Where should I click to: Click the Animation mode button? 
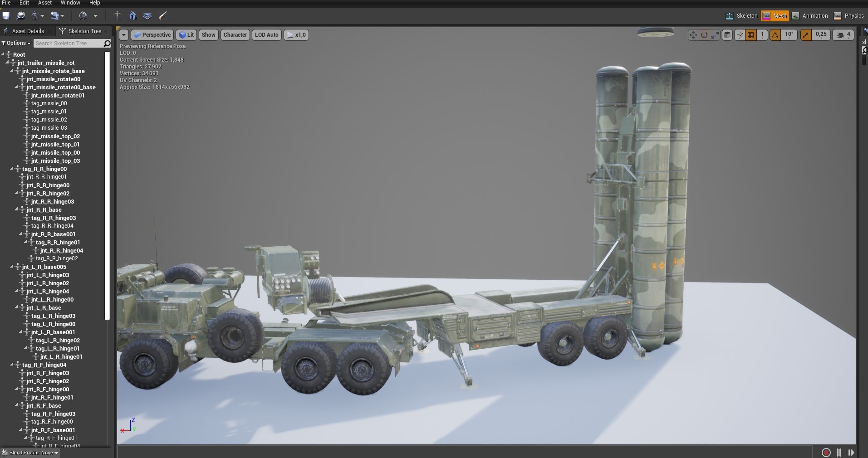point(810,16)
